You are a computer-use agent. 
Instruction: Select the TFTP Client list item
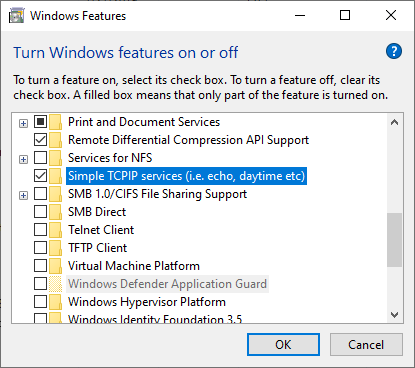pos(97,248)
